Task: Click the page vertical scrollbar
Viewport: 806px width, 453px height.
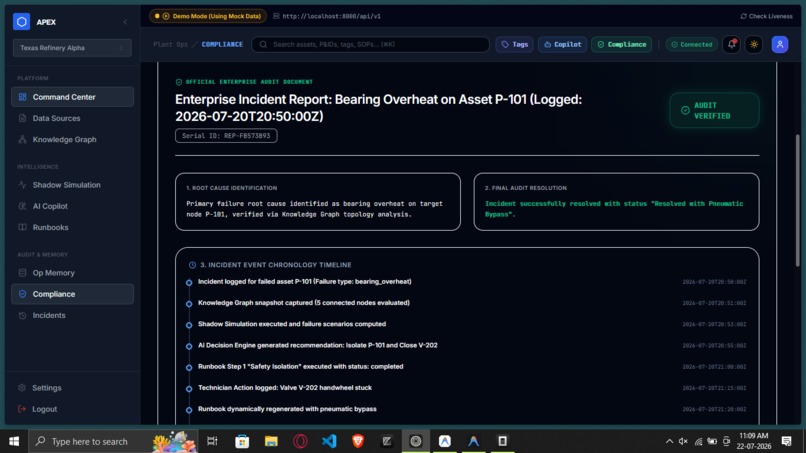Action: tap(798, 201)
